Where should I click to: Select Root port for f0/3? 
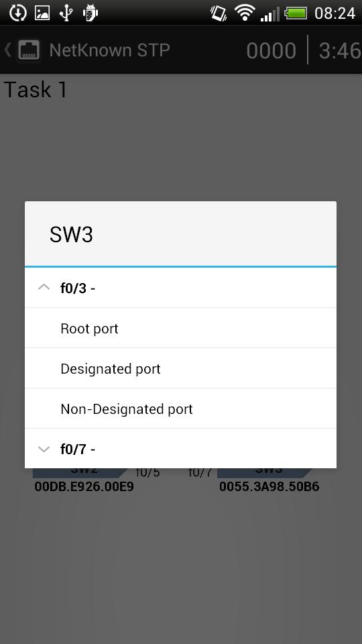[180, 328]
